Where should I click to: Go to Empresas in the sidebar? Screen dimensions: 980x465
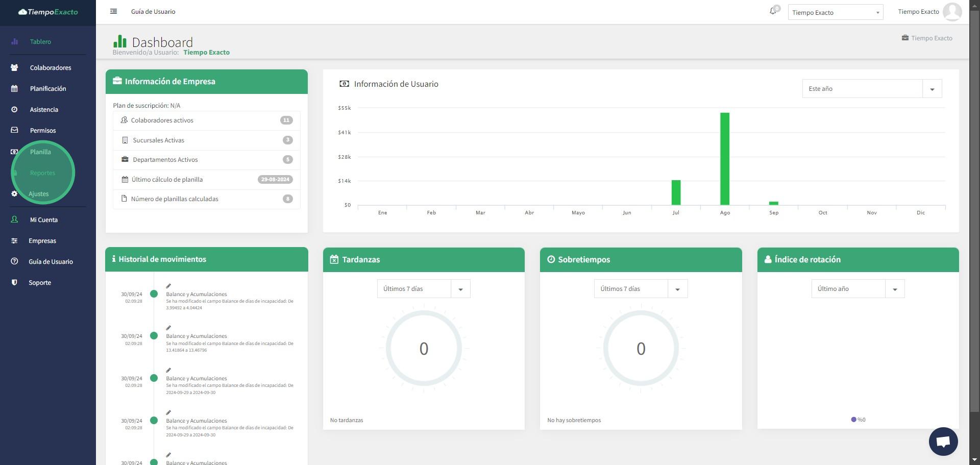point(42,241)
